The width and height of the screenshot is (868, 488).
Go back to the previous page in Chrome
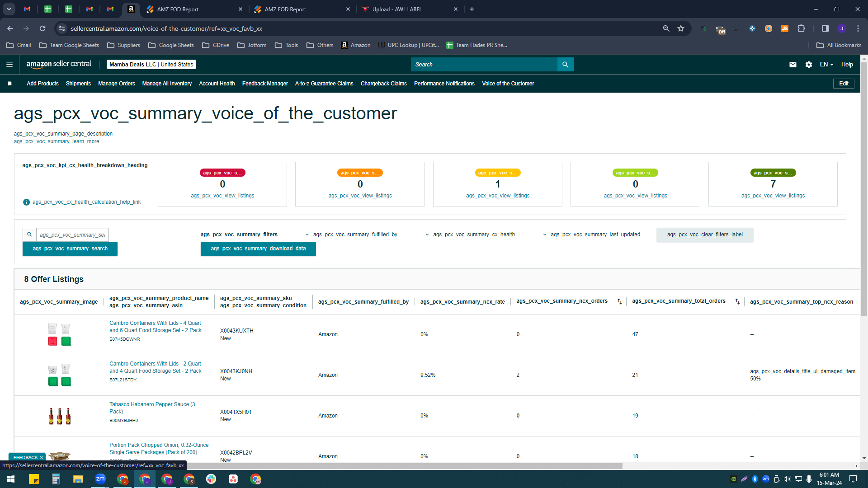(10, 28)
